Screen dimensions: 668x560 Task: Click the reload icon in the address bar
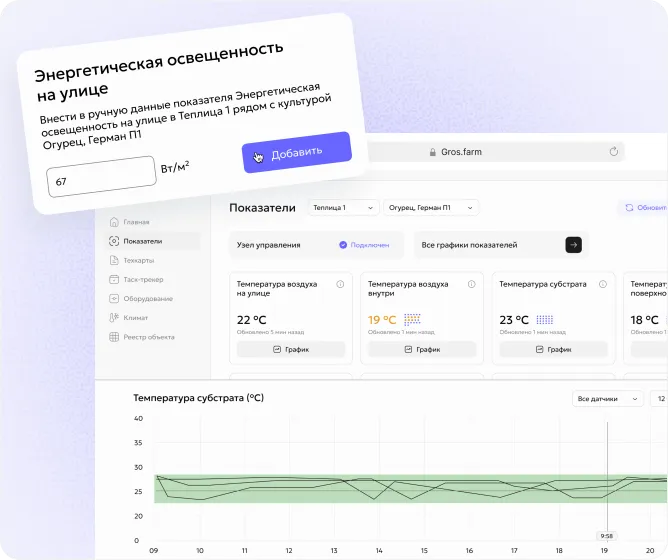coord(613,152)
